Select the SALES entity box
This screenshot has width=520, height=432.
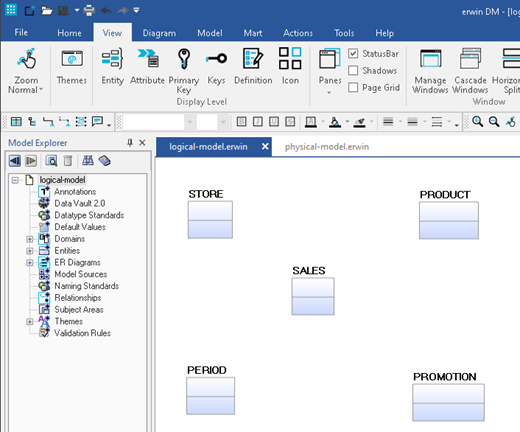(313, 296)
